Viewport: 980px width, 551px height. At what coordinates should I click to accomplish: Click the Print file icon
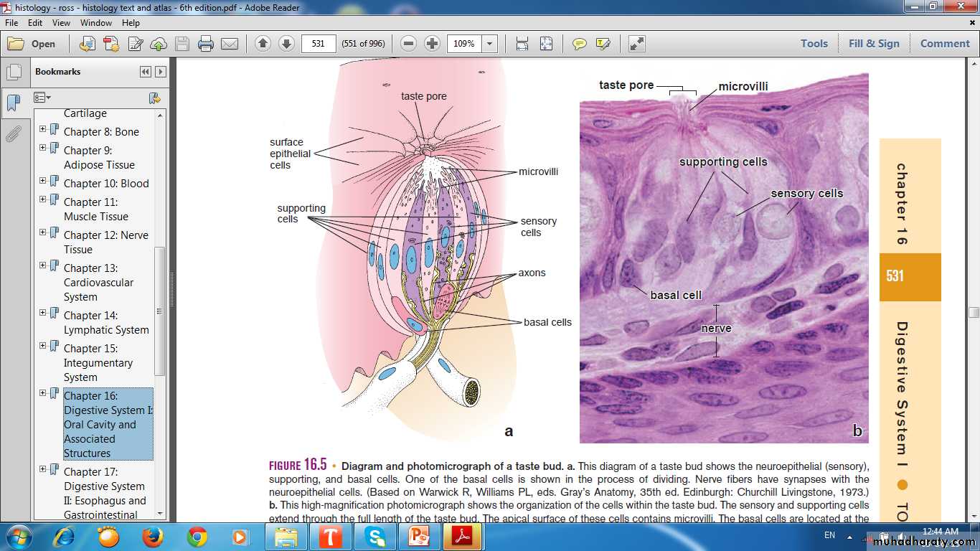(x=206, y=44)
